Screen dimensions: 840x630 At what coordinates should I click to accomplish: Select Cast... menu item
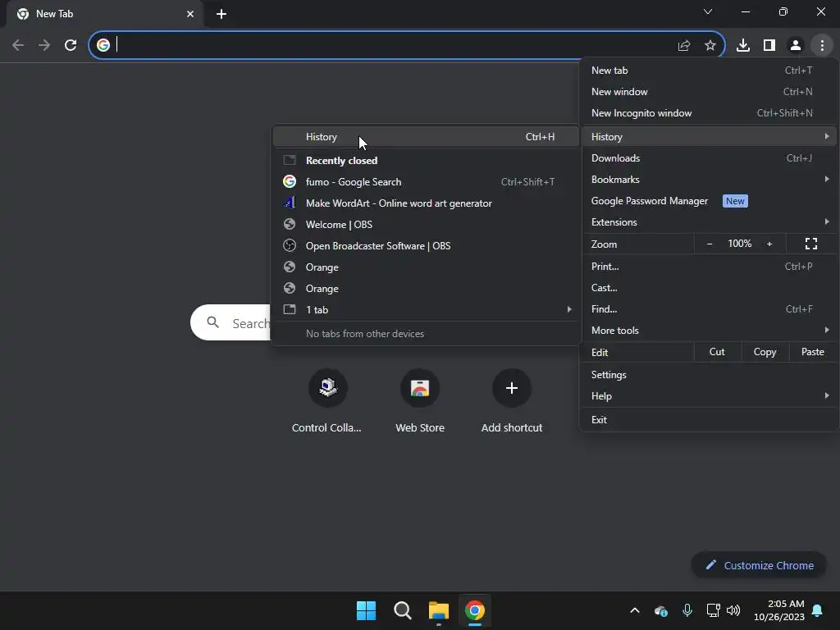pos(710,288)
